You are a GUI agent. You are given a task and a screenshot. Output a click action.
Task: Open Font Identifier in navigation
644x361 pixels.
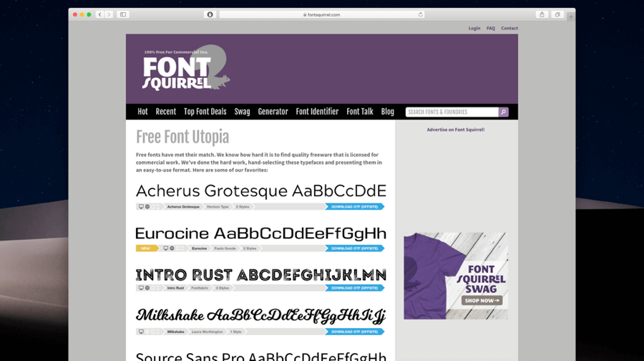(317, 112)
